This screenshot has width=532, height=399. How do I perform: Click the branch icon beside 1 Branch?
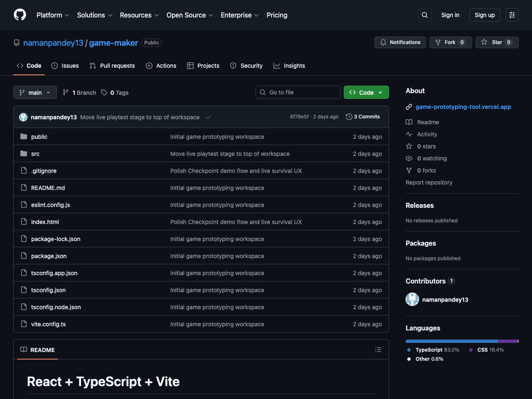[66, 92]
